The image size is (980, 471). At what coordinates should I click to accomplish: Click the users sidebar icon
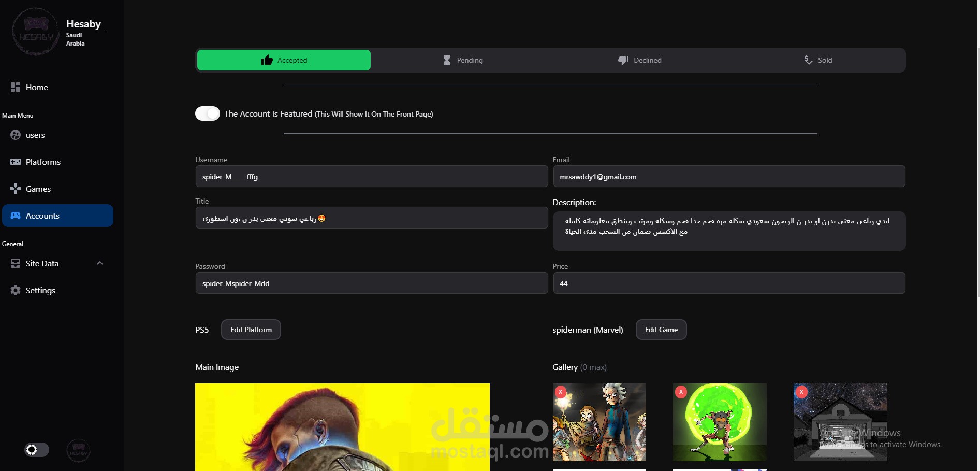pos(16,135)
